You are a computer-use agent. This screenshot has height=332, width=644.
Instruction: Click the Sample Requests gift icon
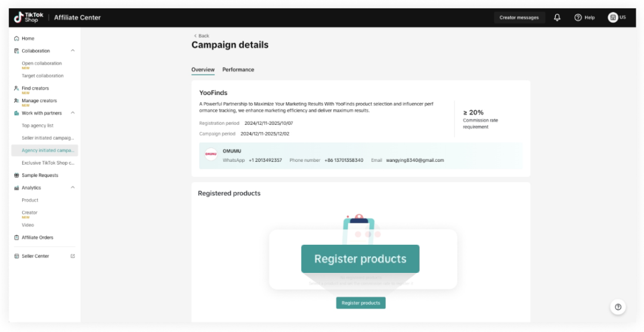click(x=17, y=176)
